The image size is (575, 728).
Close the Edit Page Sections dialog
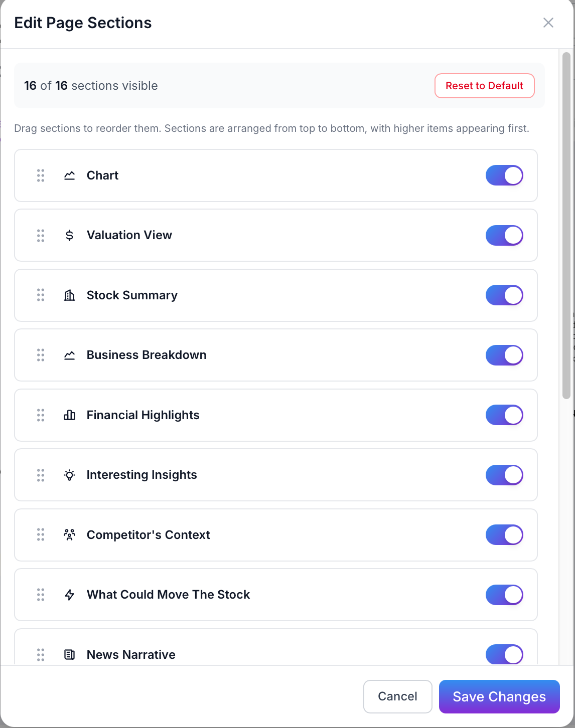(x=548, y=23)
